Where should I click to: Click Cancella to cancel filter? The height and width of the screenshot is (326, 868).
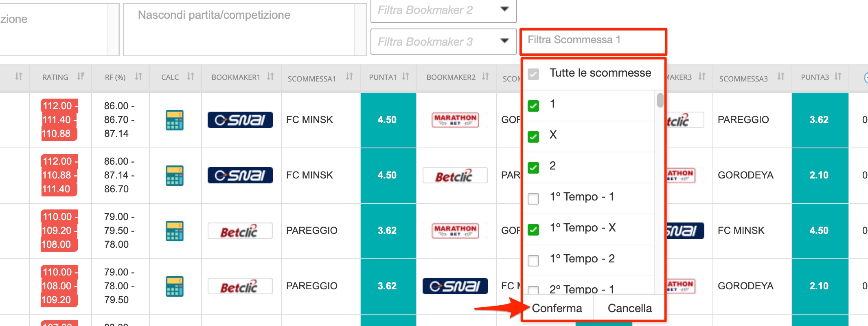(629, 308)
